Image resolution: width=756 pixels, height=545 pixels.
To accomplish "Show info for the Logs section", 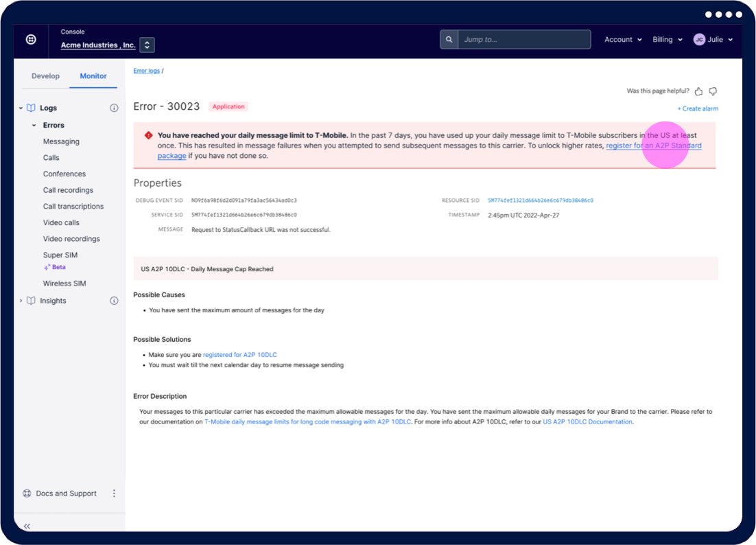I will [114, 108].
